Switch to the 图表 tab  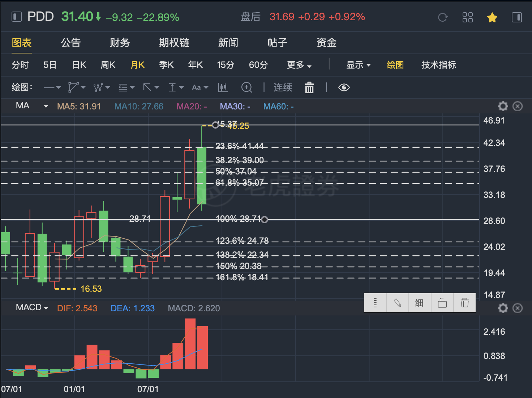coord(22,43)
